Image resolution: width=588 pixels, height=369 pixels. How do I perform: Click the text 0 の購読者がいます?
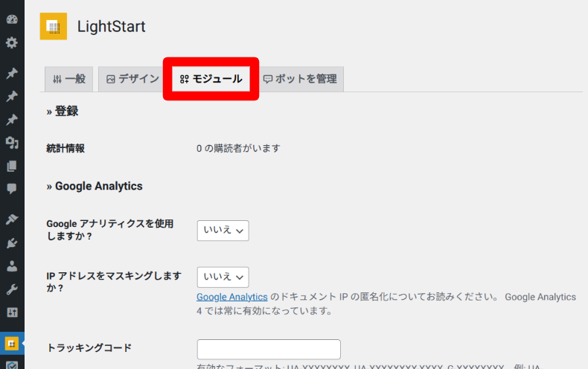coord(238,149)
